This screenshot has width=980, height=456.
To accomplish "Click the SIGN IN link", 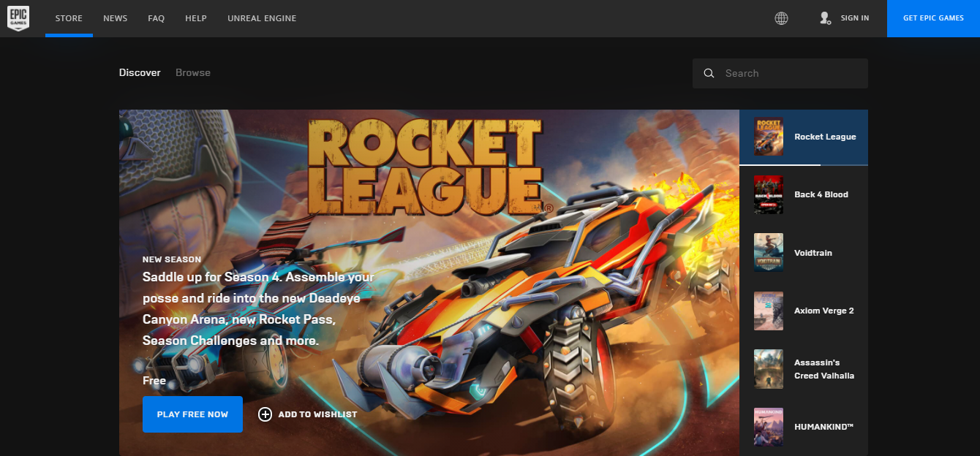I will [855, 18].
